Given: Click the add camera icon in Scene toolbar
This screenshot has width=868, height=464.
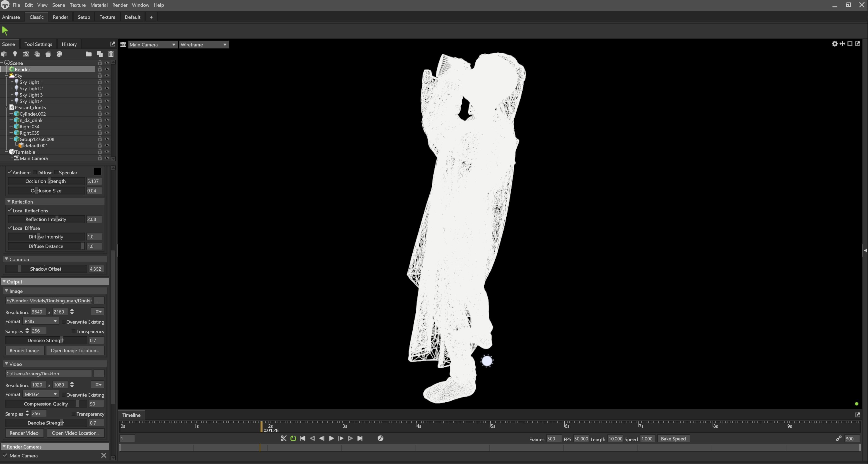Looking at the screenshot, I should 26,54.
